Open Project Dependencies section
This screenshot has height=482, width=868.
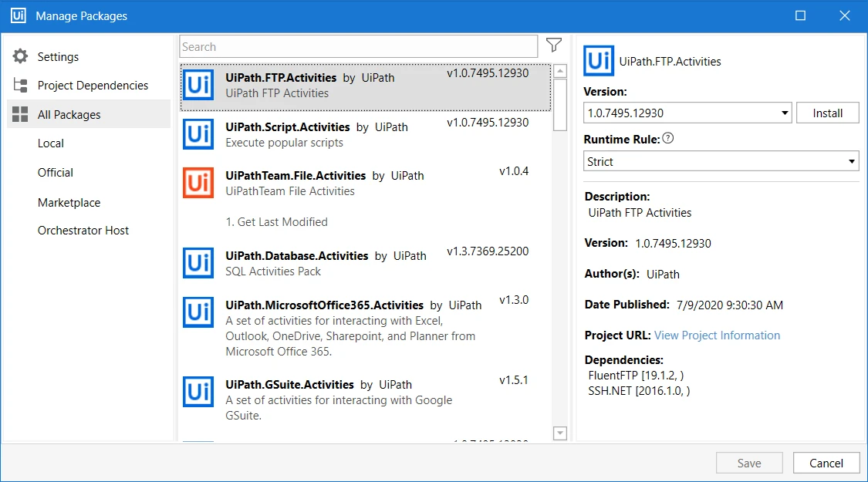pyautogui.click(x=93, y=86)
